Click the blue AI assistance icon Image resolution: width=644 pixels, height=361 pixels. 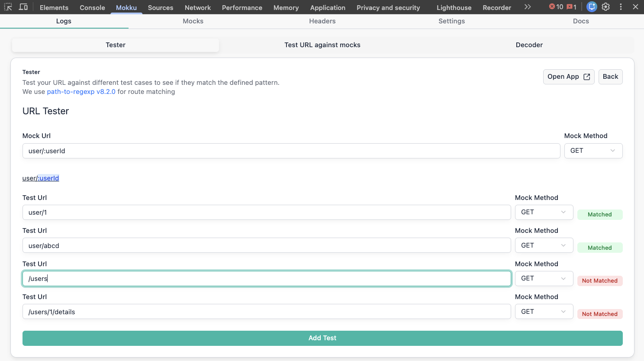coord(592,7)
